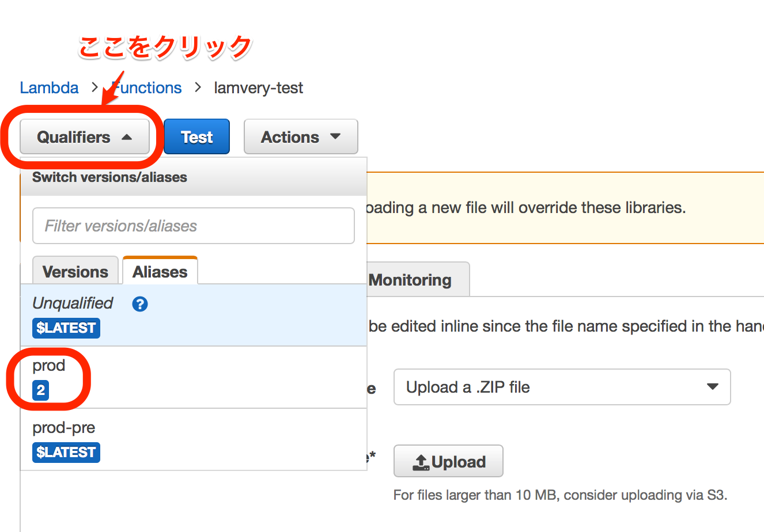
Task: Click the lamvery-test breadcrumb text
Action: coord(258,88)
